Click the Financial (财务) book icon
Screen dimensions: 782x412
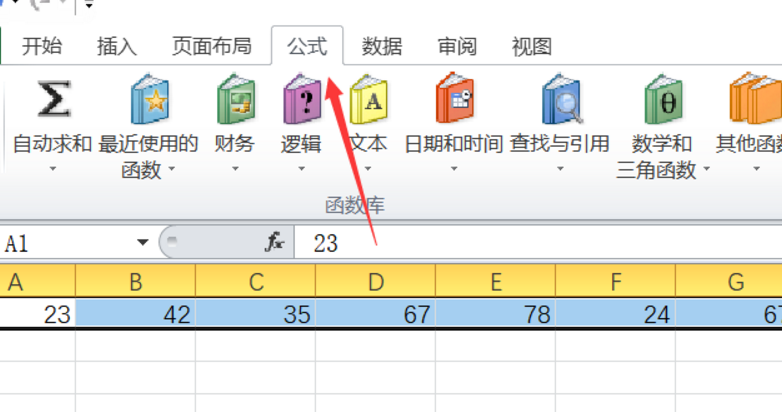pyautogui.click(x=235, y=99)
